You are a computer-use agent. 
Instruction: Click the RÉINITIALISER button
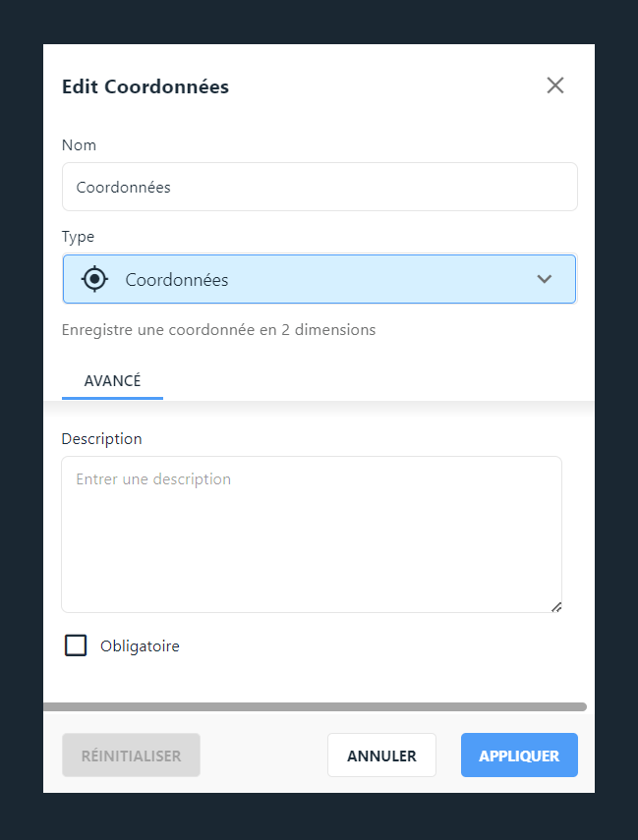pos(132,756)
